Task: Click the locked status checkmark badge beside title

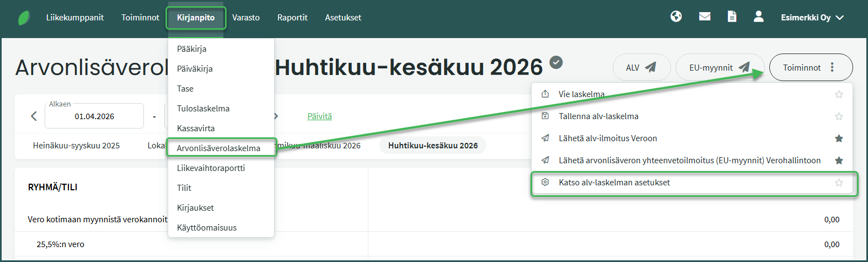Action: (556, 62)
